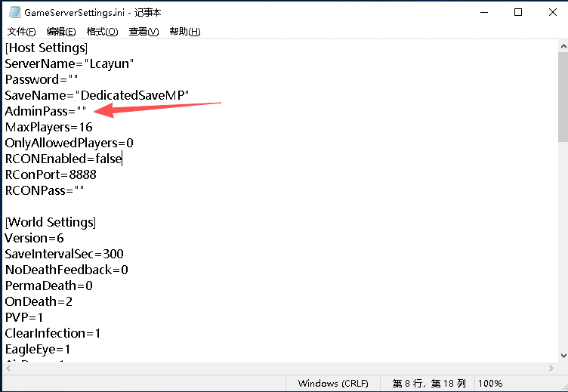Image resolution: width=568 pixels, height=392 pixels.
Task: Open the 格式(O) menu
Action: (x=102, y=32)
